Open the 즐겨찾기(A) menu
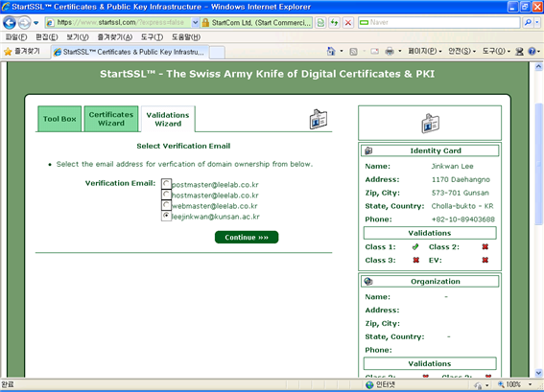Viewport: 544px width, 392px height. [115, 37]
